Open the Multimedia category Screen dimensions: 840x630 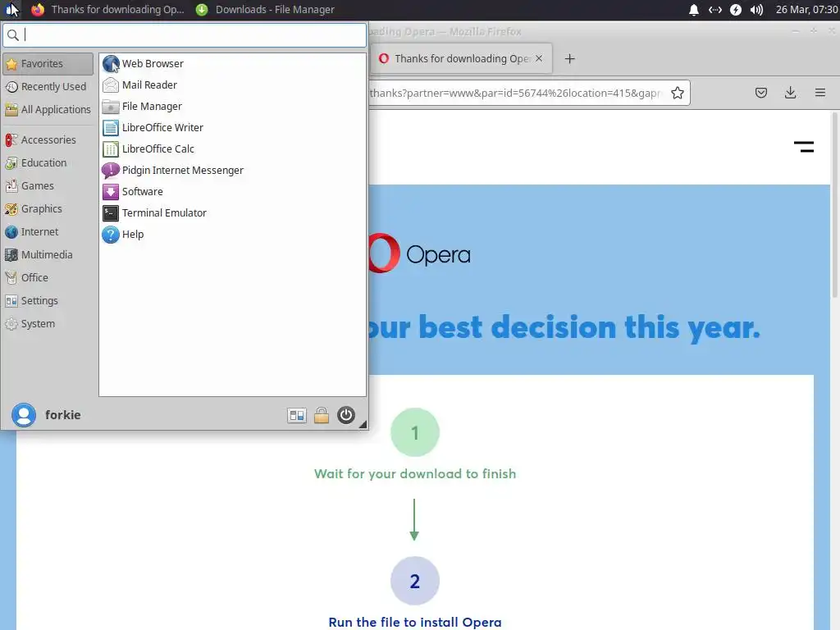click(x=48, y=255)
